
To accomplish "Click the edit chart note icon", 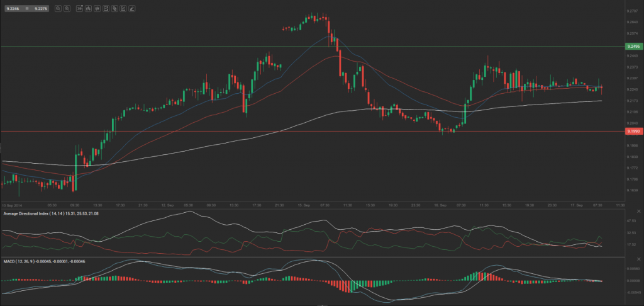I will 125,9.
